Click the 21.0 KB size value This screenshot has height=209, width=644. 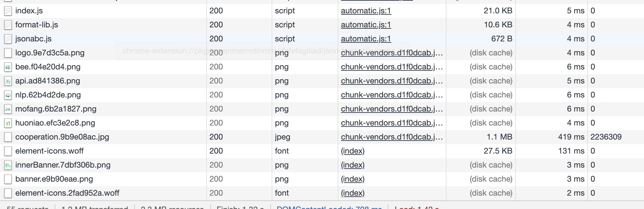pyautogui.click(x=498, y=11)
